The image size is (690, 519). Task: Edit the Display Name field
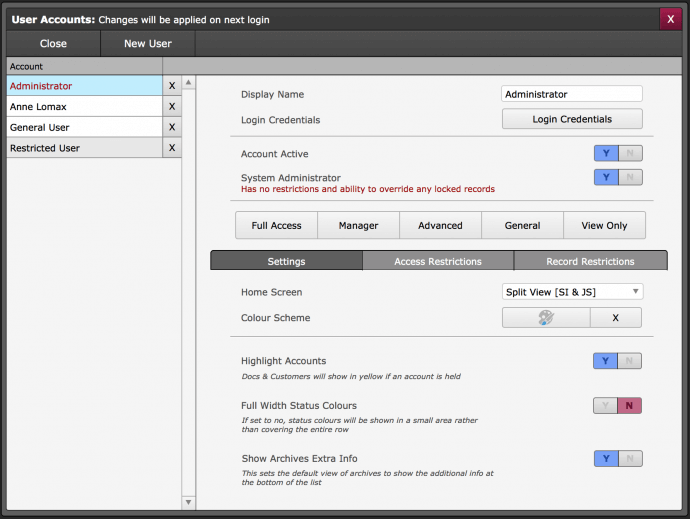[x=572, y=94]
